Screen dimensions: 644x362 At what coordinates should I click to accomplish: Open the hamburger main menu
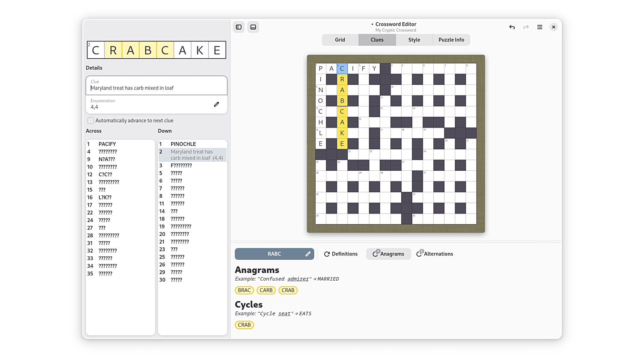click(540, 27)
